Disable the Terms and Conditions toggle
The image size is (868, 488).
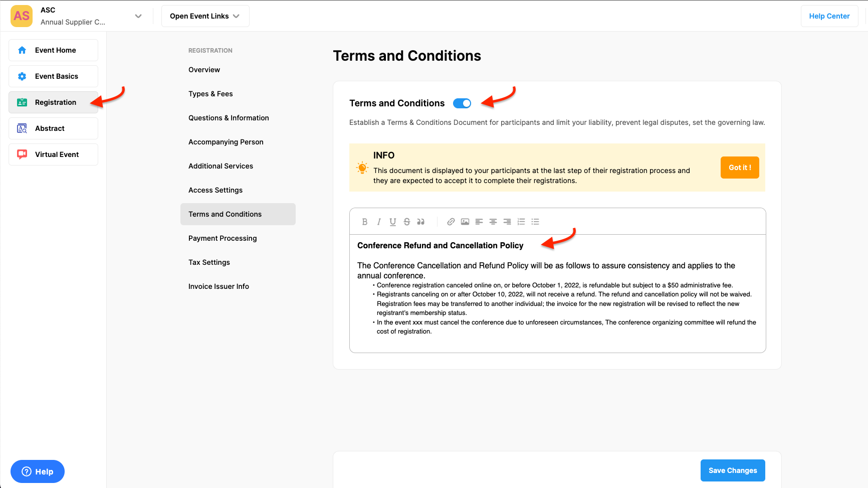pyautogui.click(x=462, y=103)
